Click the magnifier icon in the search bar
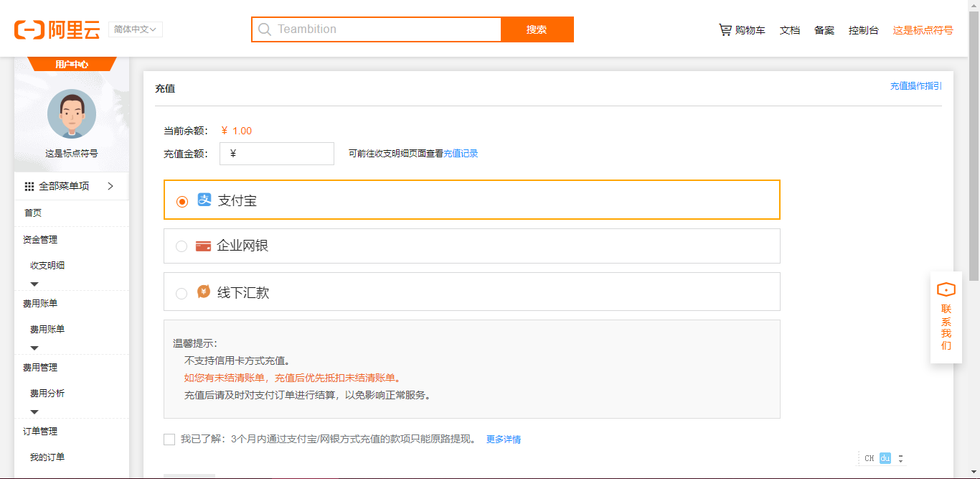 click(x=265, y=29)
